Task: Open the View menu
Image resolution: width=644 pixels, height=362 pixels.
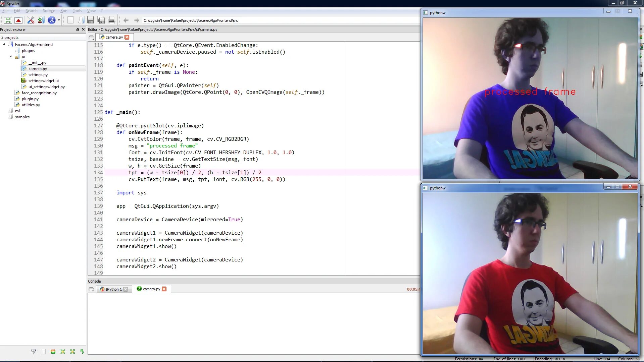Action: click(x=91, y=11)
